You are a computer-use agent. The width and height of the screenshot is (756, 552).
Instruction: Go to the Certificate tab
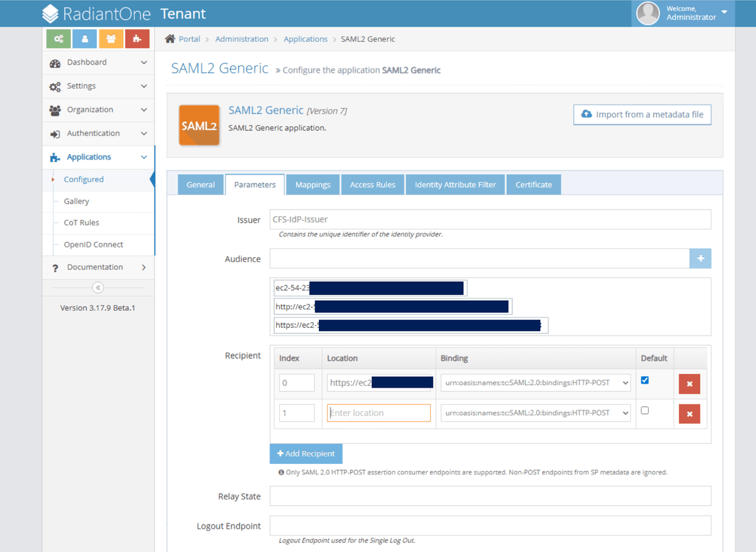(x=534, y=185)
